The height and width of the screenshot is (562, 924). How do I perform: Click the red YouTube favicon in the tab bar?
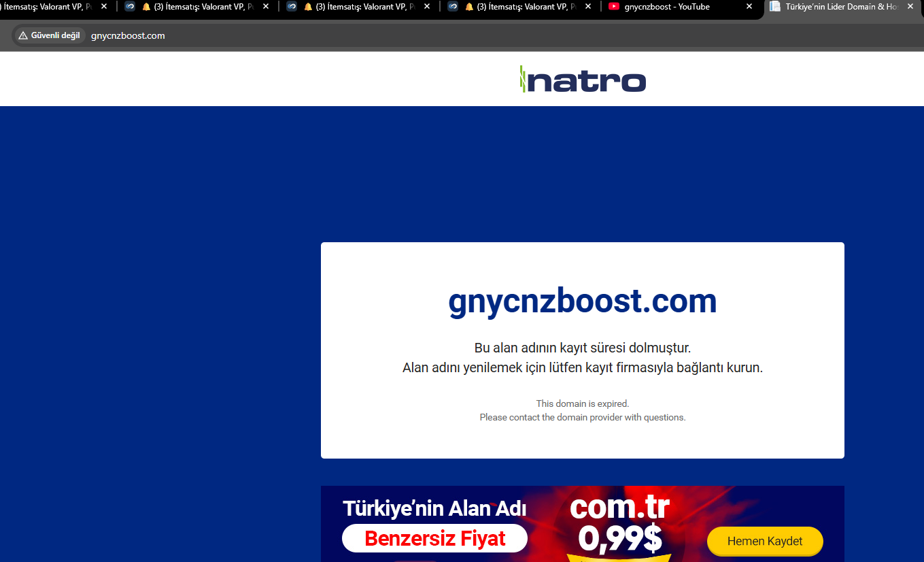614,7
